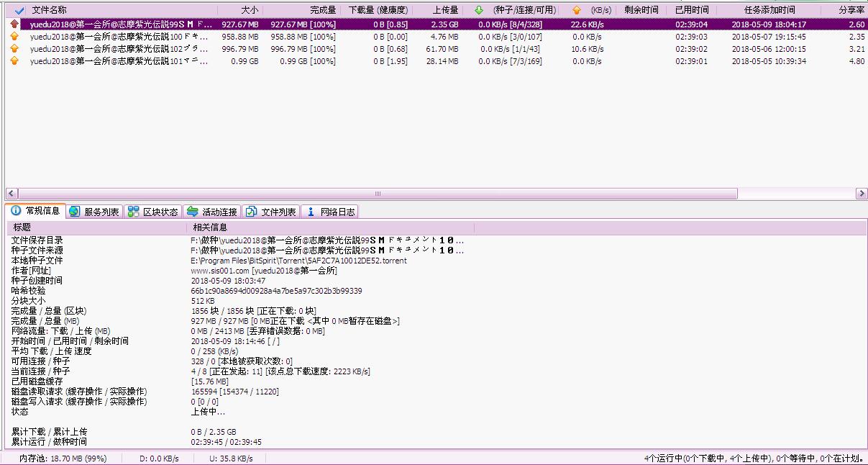Open the 活动连接 tab
Viewport: 868px width, 465px height.
pyautogui.click(x=211, y=212)
